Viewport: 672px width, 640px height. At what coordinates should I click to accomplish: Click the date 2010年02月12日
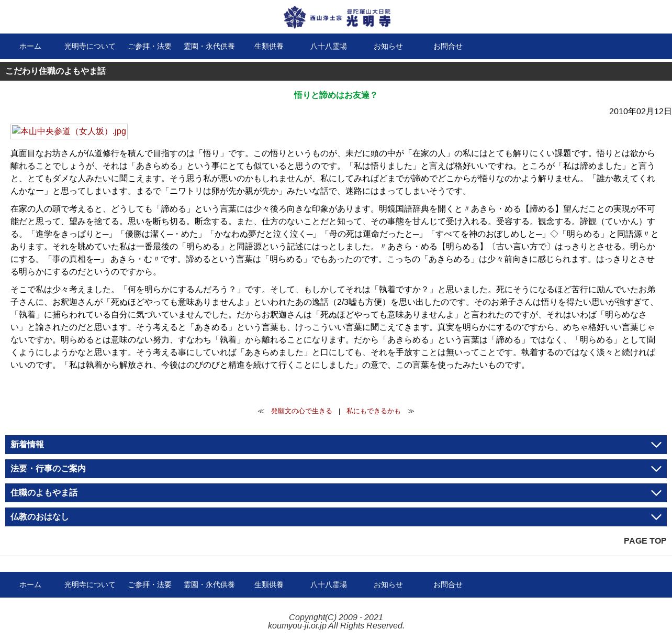point(640,112)
